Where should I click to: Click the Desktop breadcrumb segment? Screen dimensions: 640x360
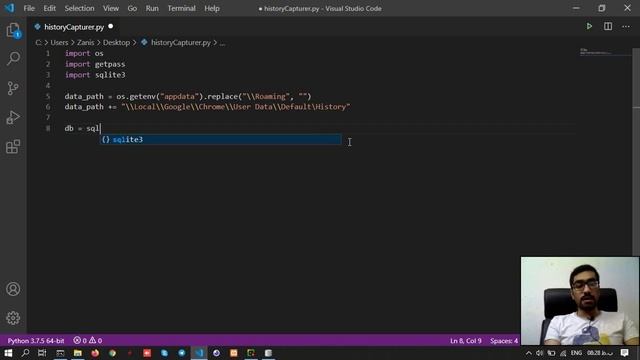point(116,42)
